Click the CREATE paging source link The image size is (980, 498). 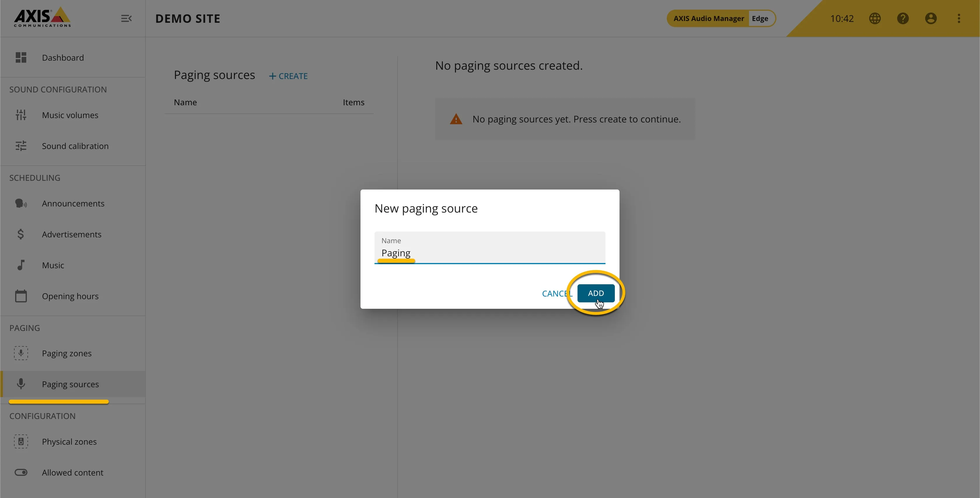(x=288, y=76)
